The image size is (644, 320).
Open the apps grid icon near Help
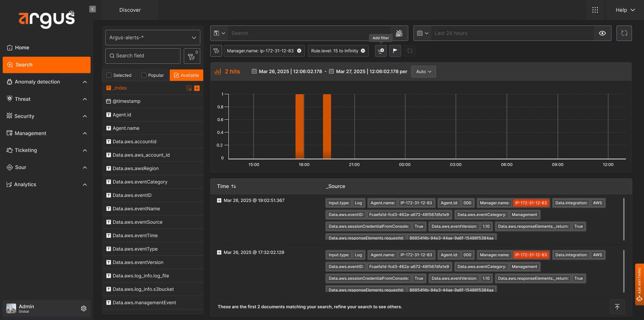(595, 10)
